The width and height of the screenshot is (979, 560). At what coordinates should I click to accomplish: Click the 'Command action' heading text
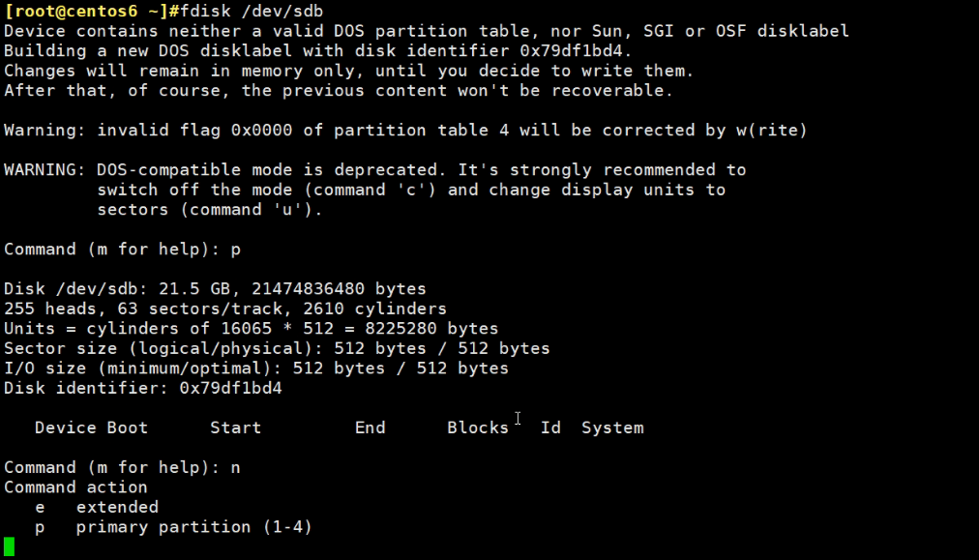(x=75, y=487)
